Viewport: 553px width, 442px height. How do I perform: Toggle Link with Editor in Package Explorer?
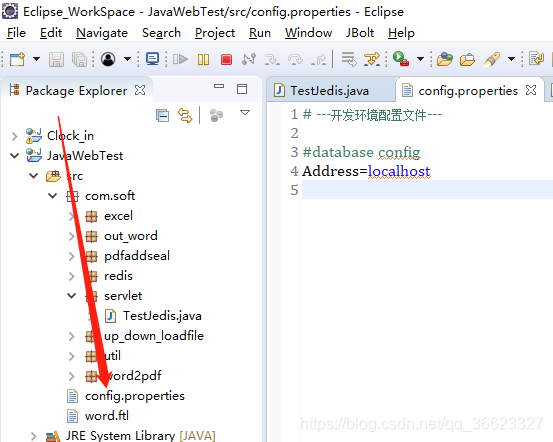(185, 115)
